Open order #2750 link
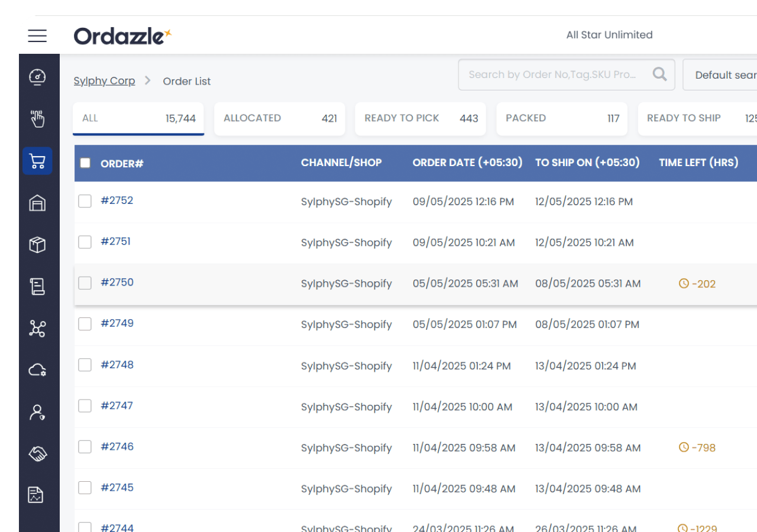The image size is (757, 532). point(117,283)
